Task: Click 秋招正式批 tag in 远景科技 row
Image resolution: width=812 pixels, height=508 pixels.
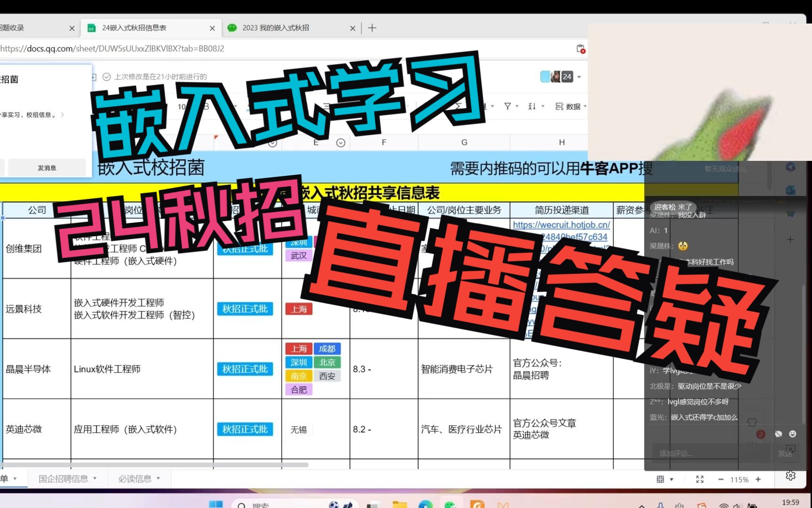Action: (245, 309)
